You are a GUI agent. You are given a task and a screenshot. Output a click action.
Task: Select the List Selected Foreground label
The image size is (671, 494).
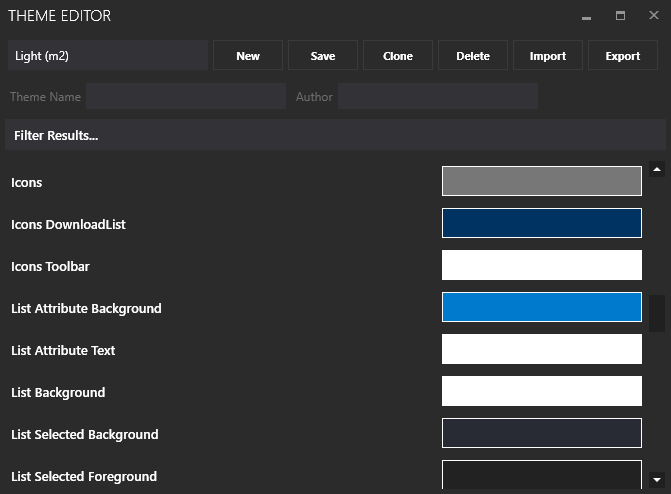coord(84,476)
